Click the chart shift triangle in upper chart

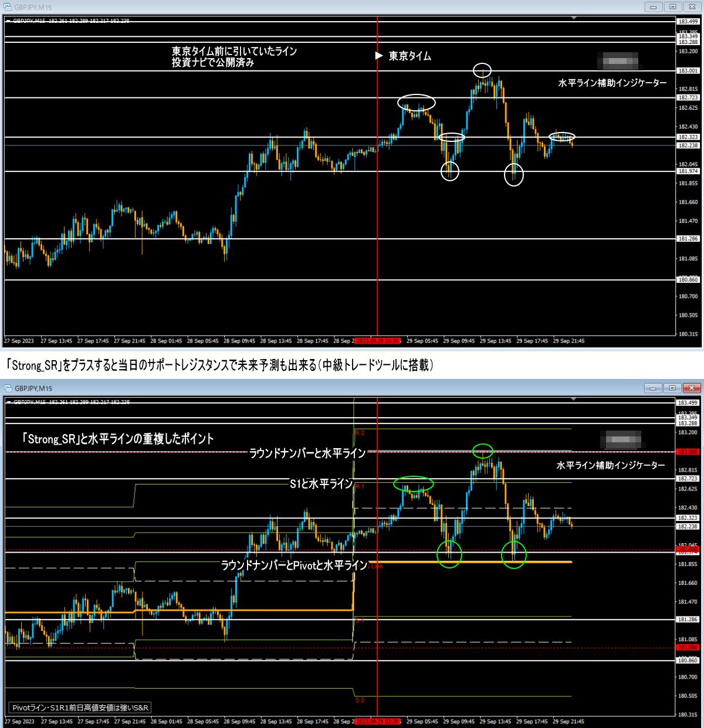click(574, 19)
